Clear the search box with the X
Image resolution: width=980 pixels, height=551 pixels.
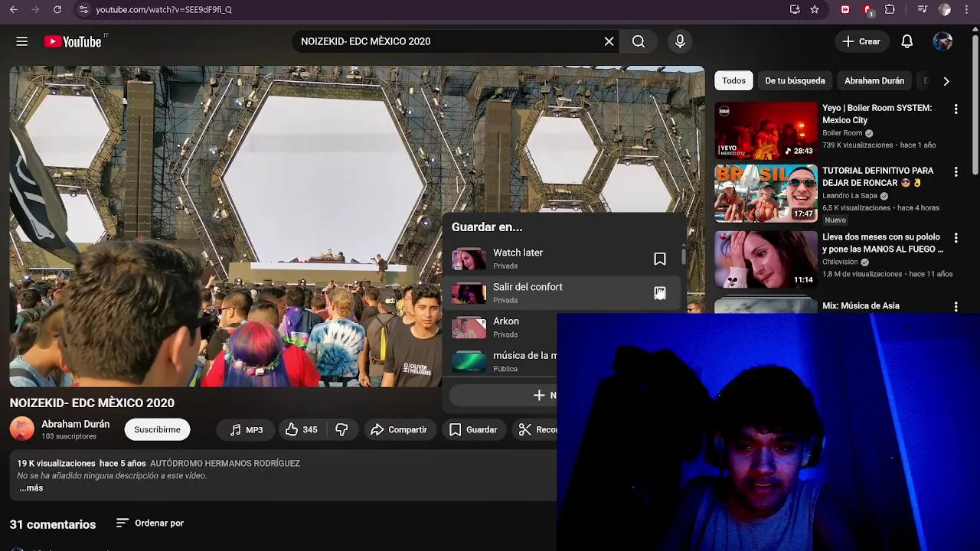(609, 41)
